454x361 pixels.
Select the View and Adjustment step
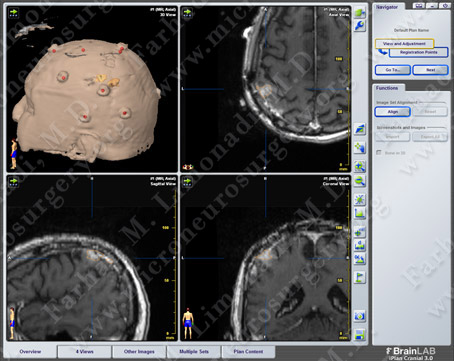[x=404, y=44]
